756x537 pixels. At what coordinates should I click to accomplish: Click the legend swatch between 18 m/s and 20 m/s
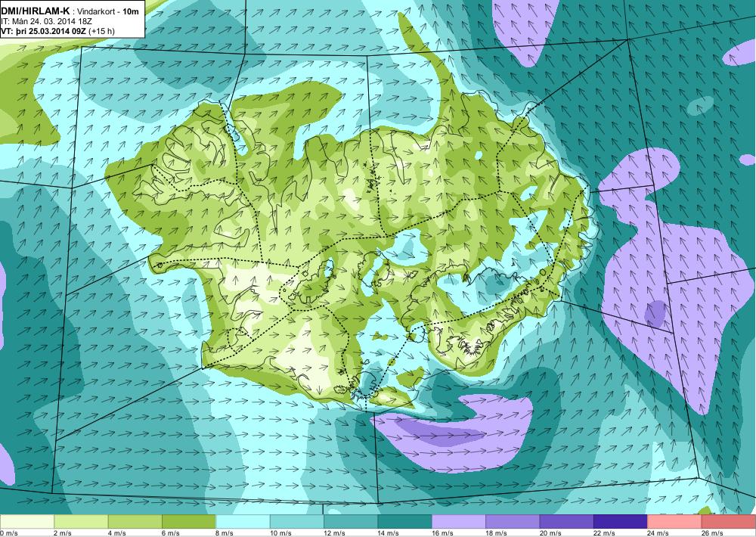tap(513, 522)
